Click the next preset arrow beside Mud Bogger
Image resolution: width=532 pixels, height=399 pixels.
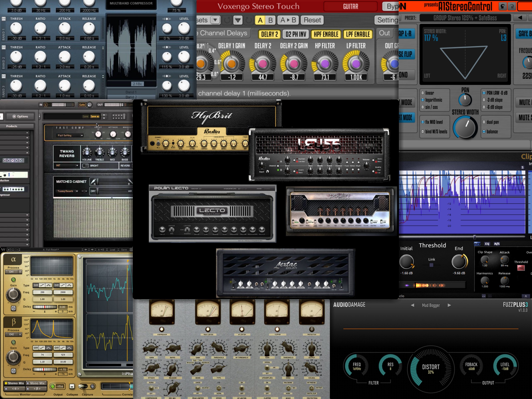[449, 305]
